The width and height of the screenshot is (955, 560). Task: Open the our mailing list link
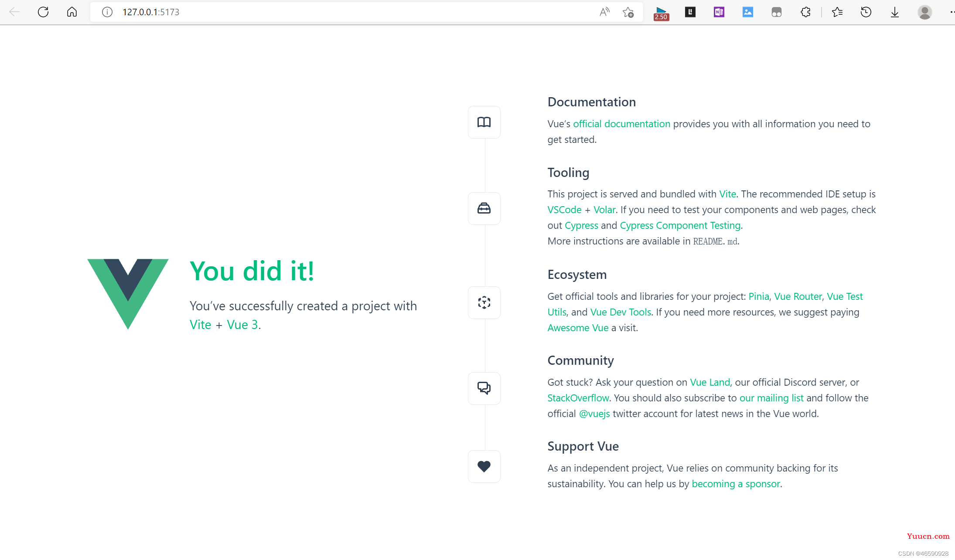coord(772,398)
